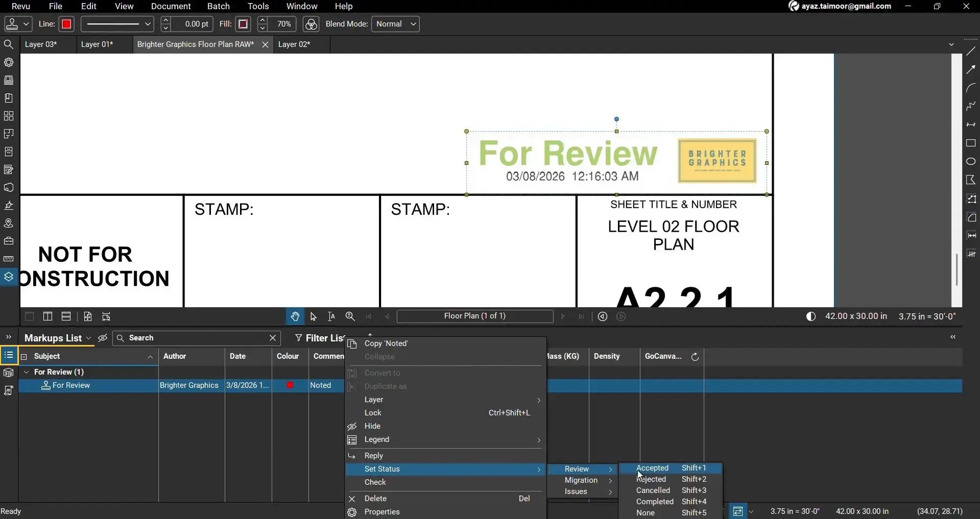Switch to split vertical view icon
The image size is (980, 519).
[47, 316]
